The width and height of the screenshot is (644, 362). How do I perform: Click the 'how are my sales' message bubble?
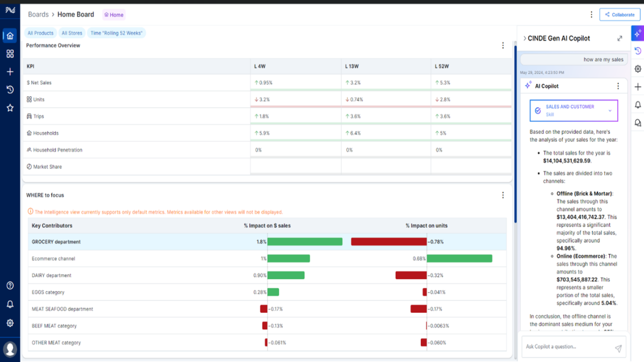(574, 59)
